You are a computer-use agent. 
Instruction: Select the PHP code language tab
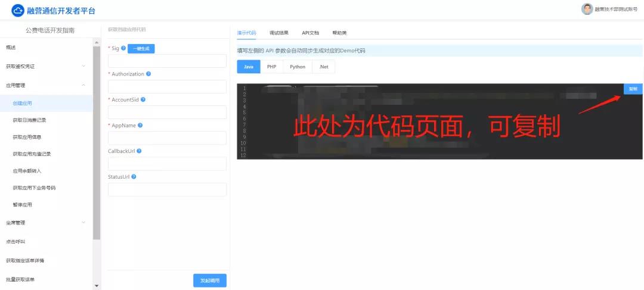tap(271, 67)
